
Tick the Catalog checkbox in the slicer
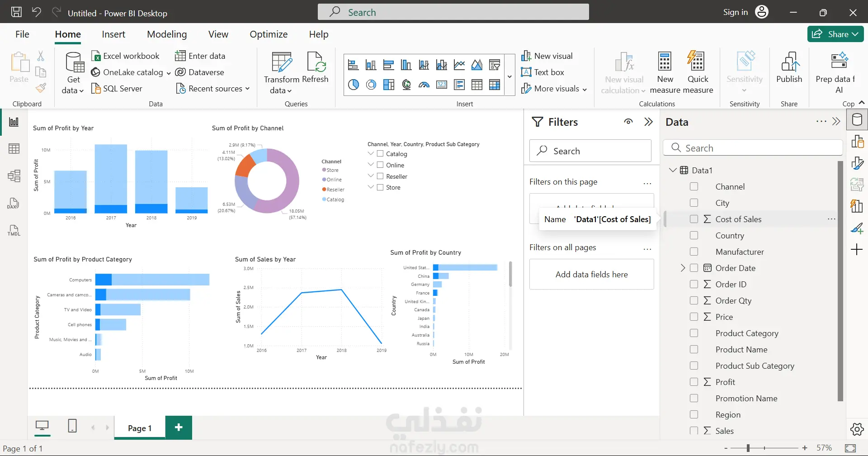pyautogui.click(x=380, y=154)
